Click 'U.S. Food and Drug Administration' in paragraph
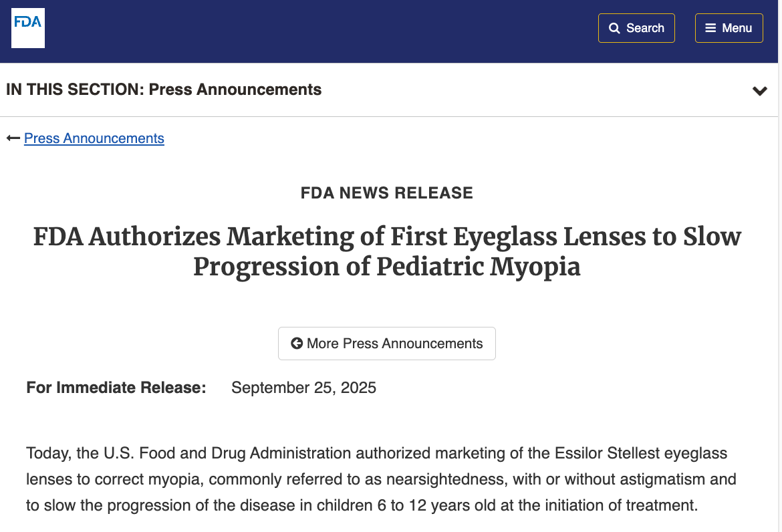The width and height of the screenshot is (782, 532). point(227,454)
